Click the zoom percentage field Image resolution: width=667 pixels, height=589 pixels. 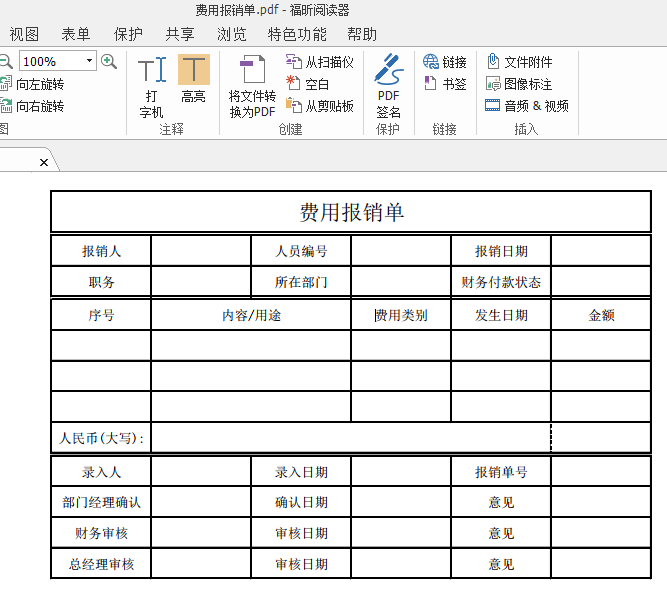coord(52,61)
